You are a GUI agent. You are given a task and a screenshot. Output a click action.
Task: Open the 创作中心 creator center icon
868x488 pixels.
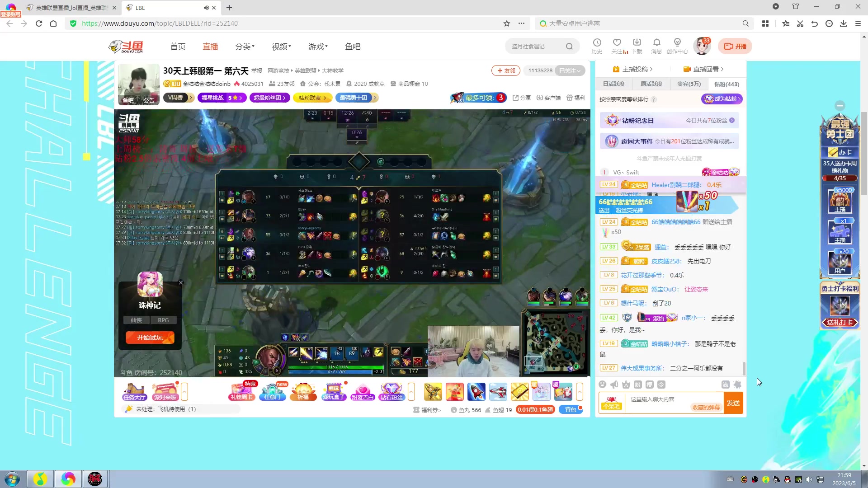677,46
